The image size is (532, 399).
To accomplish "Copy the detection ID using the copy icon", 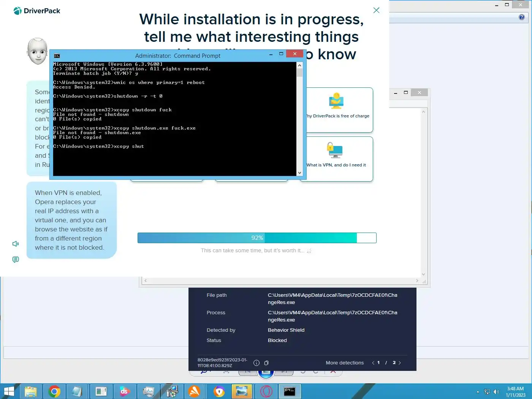I will pyautogui.click(x=266, y=363).
